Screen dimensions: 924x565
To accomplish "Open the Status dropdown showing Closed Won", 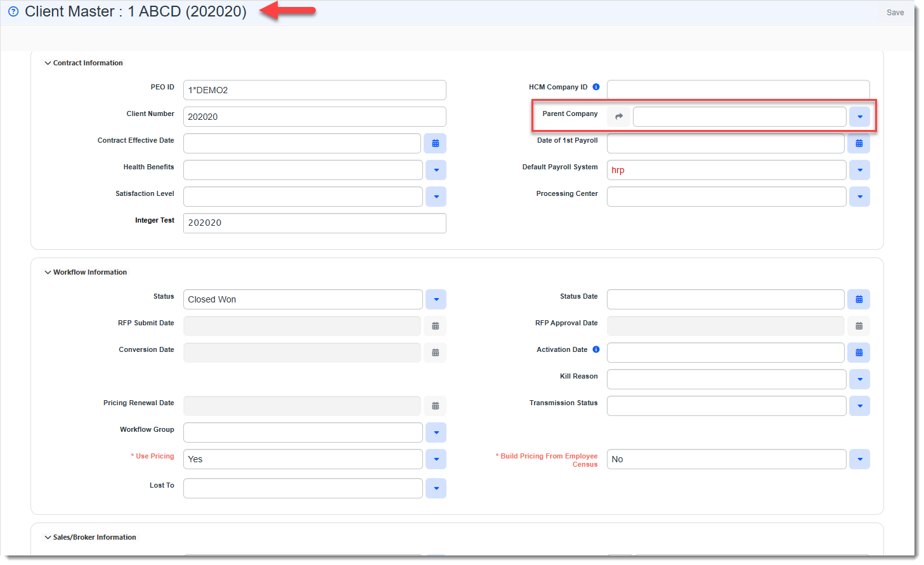I will [x=436, y=299].
